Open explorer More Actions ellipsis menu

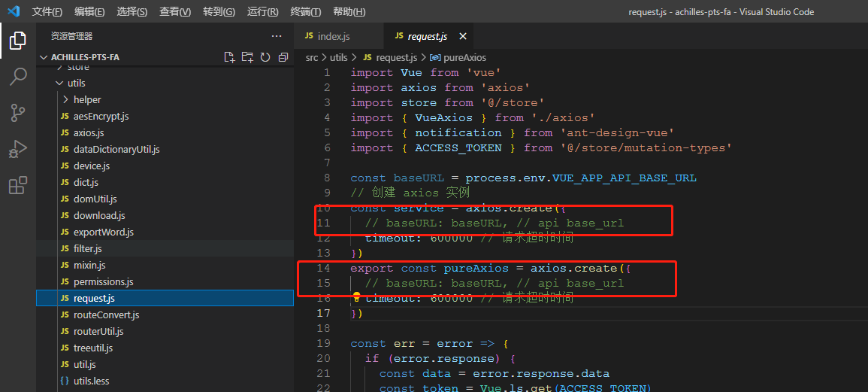(x=277, y=36)
